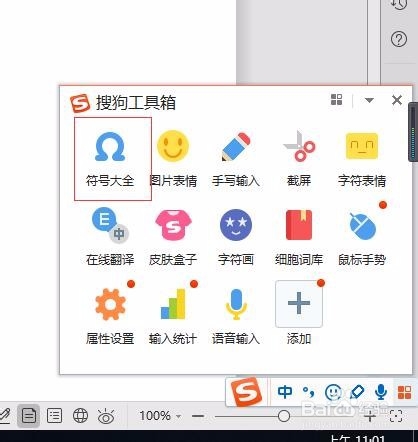Open 字符表情 character emoticons
Image resolution: width=418 pixels, height=442 pixels.
point(362,158)
